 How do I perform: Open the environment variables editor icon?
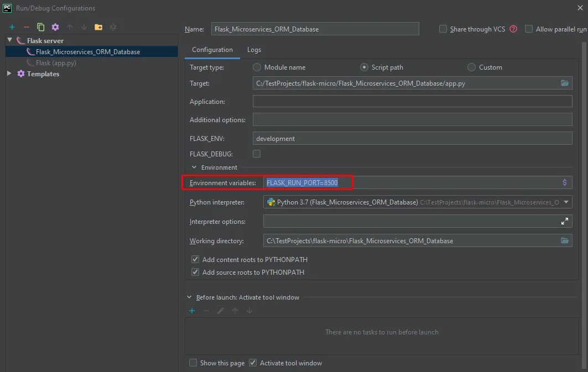pos(564,182)
